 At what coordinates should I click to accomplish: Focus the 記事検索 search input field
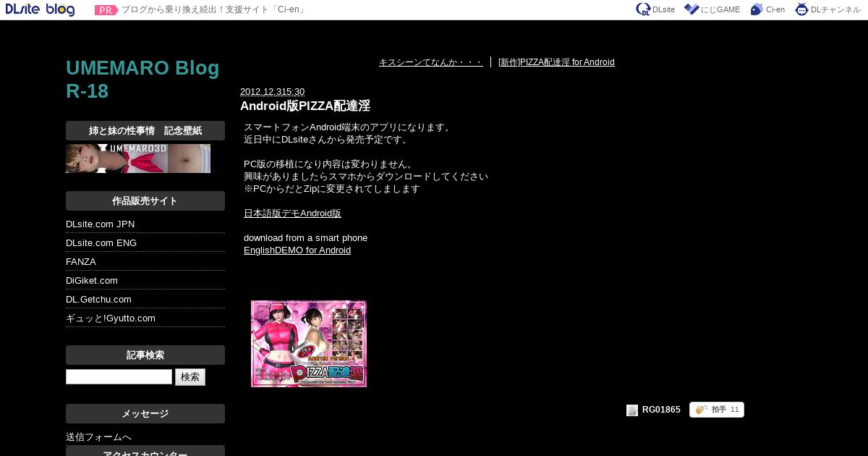(119, 377)
